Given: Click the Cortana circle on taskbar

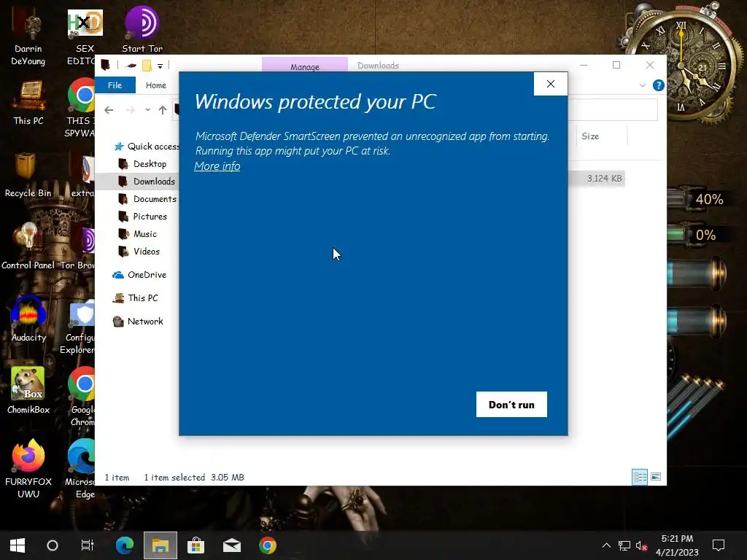Looking at the screenshot, I should (x=53, y=545).
